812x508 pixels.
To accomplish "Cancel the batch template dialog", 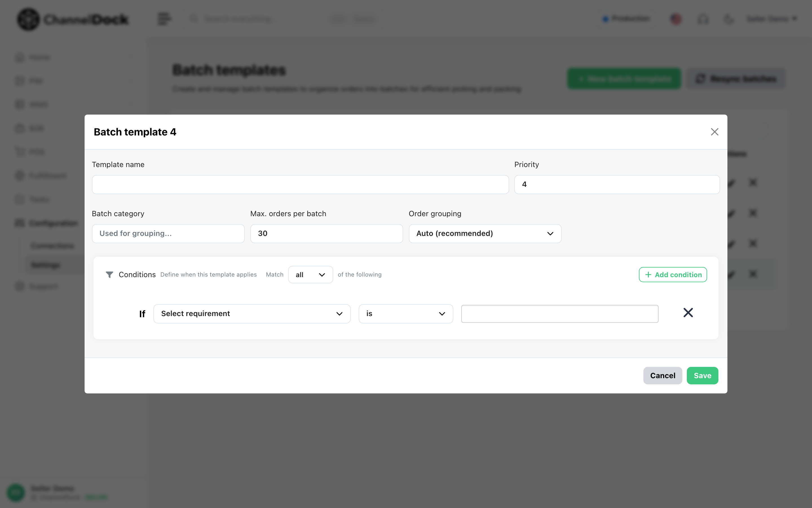I will (662, 375).
